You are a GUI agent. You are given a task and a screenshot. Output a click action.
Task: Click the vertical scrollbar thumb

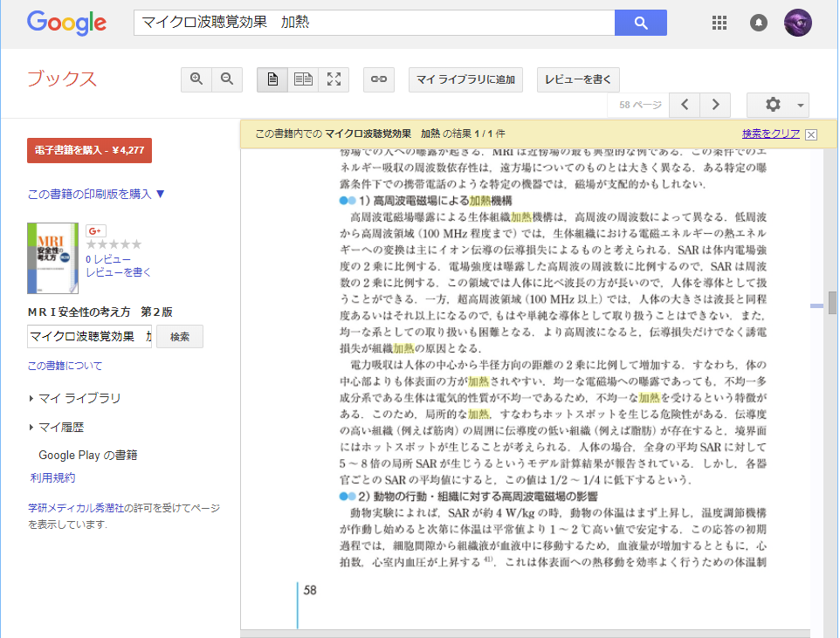coord(832,303)
